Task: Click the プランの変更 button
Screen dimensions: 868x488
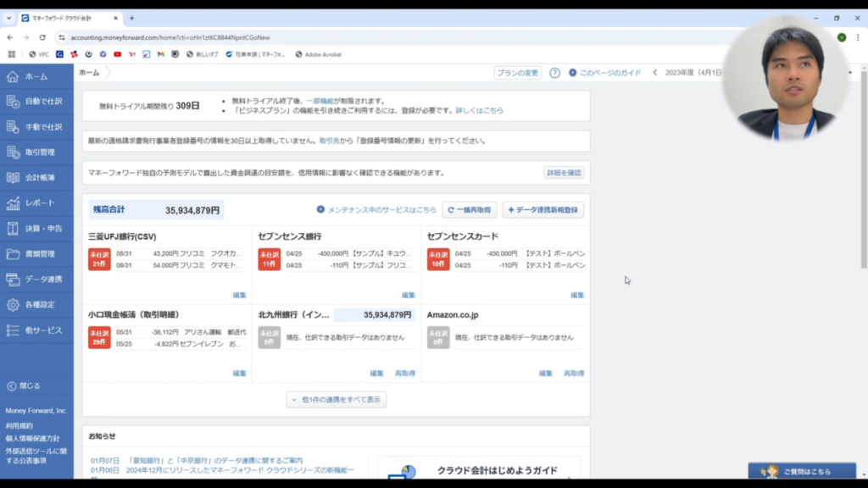Action: pyautogui.click(x=517, y=73)
